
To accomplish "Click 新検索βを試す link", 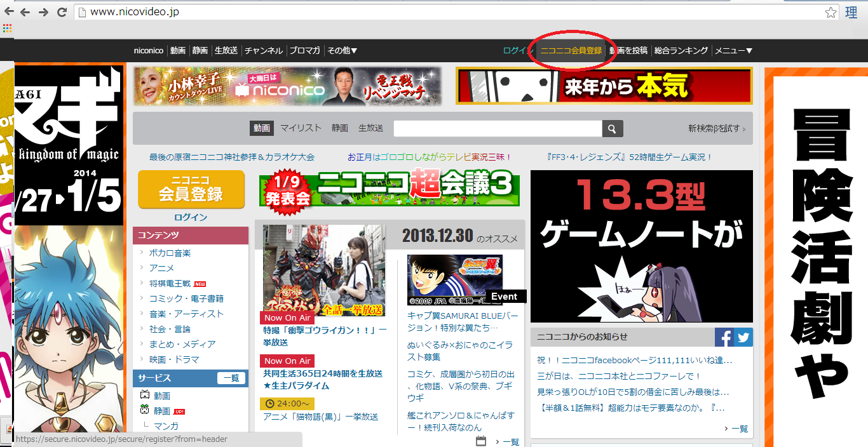I will 714,129.
